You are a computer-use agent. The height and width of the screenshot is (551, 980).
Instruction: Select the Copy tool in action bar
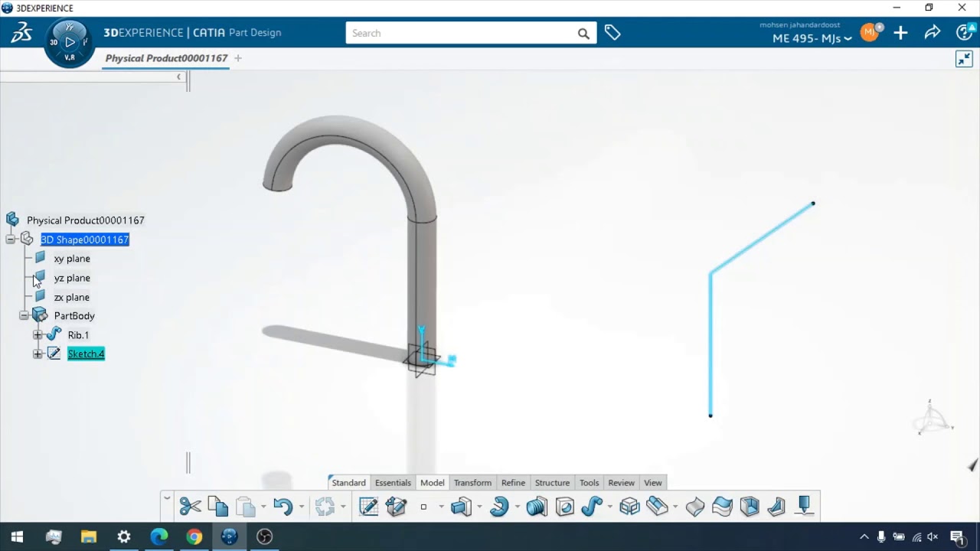click(x=217, y=506)
